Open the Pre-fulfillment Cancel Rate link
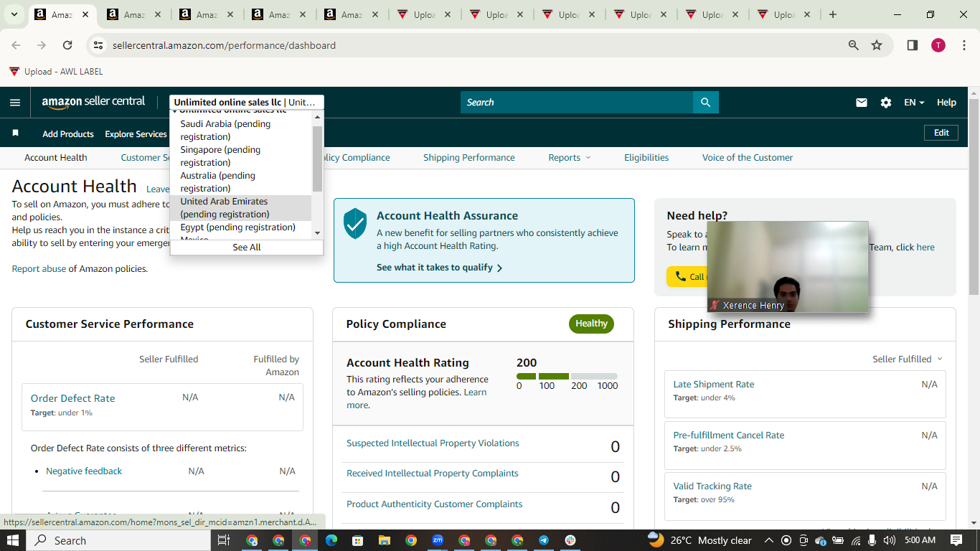This screenshot has height=551, width=980. 729,435
